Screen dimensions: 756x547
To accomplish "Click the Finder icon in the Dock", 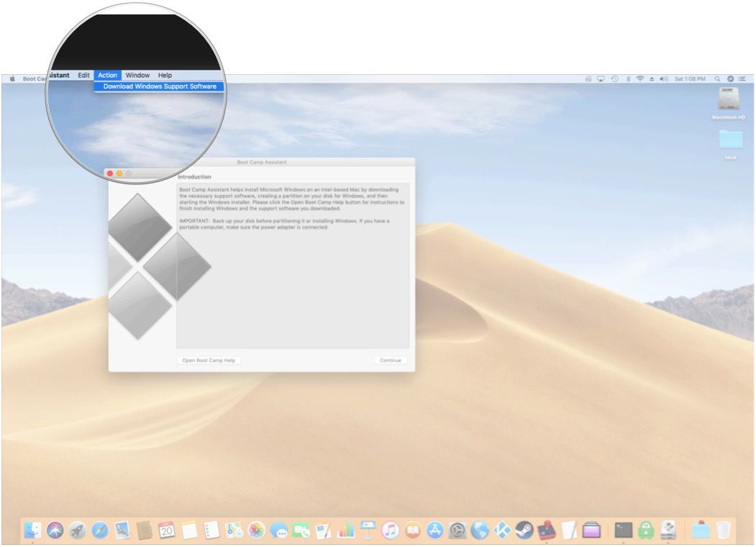I will tap(34, 530).
